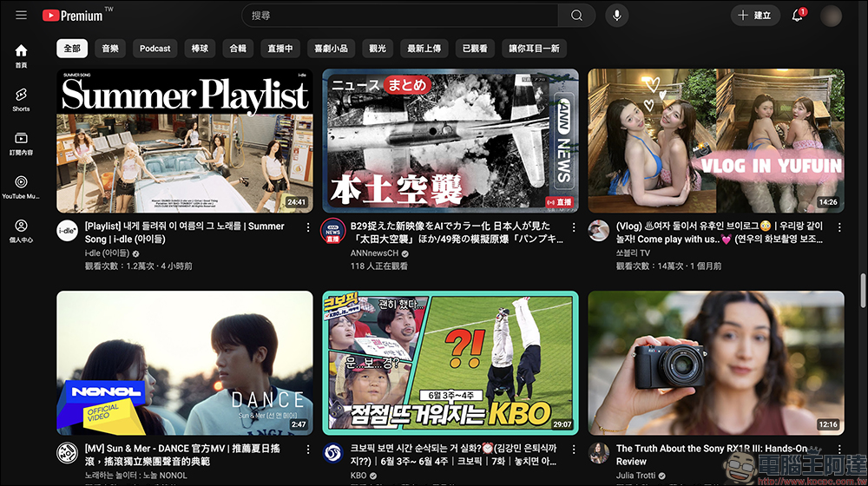Open the VLOG IN YUFUIN thumbnail
The height and width of the screenshot is (486, 868).
[716, 141]
